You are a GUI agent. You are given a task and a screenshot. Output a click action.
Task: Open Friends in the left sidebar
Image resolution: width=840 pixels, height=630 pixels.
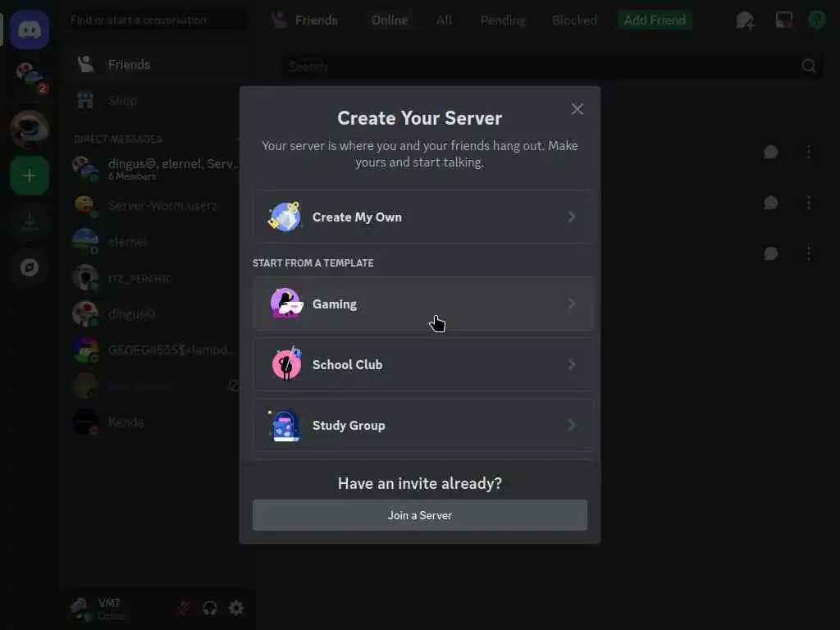pyautogui.click(x=157, y=64)
